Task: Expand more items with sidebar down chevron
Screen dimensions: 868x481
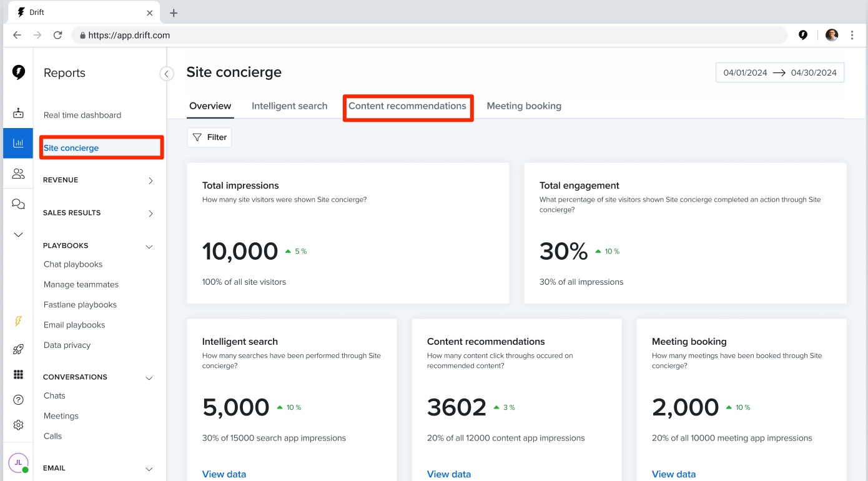Action: pyautogui.click(x=18, y=235)
